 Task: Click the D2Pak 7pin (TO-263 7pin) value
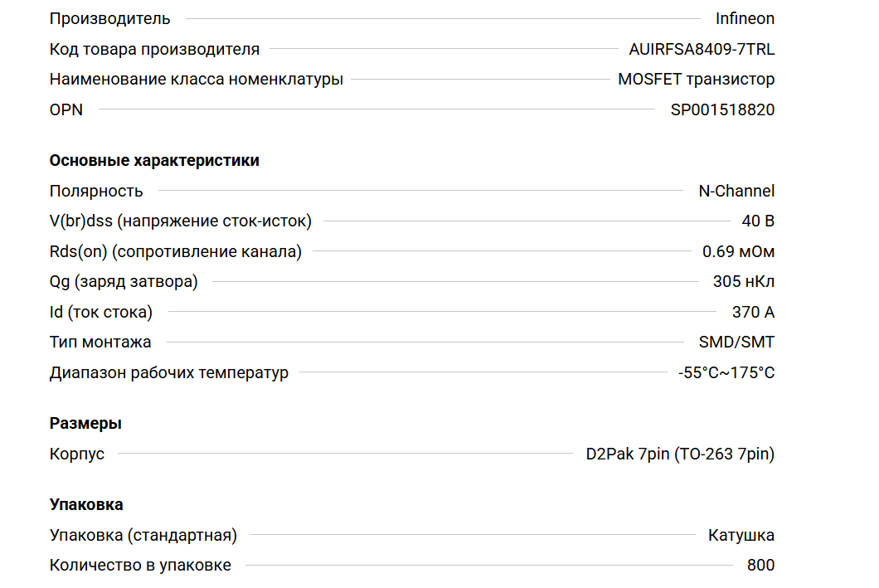coord(680,454)
